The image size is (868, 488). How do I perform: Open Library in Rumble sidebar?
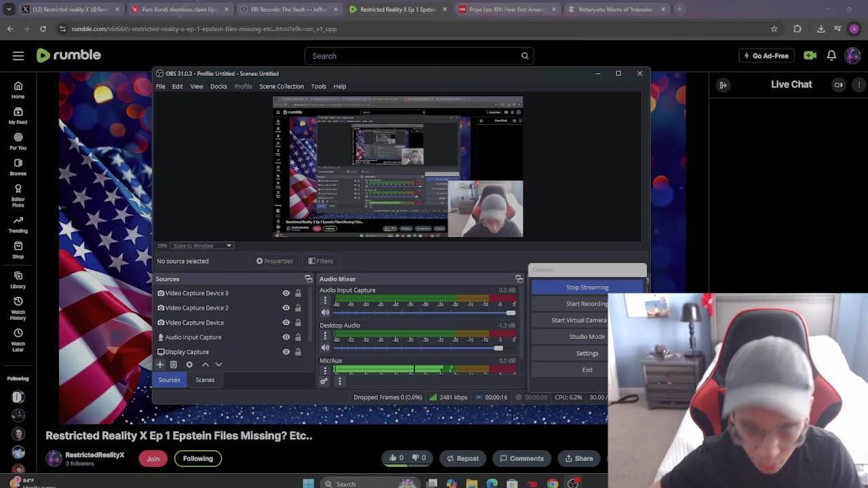(18, 280)
